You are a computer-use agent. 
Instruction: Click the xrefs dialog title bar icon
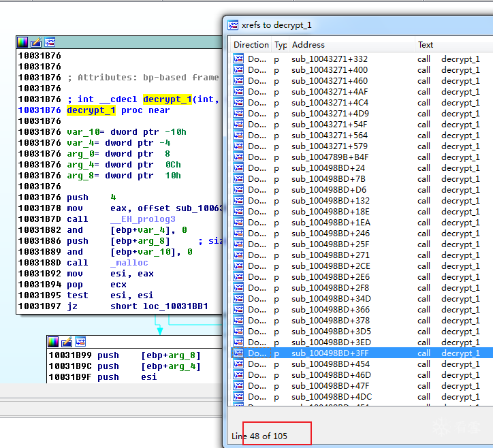pyautogui.click(x=233, y=25)
